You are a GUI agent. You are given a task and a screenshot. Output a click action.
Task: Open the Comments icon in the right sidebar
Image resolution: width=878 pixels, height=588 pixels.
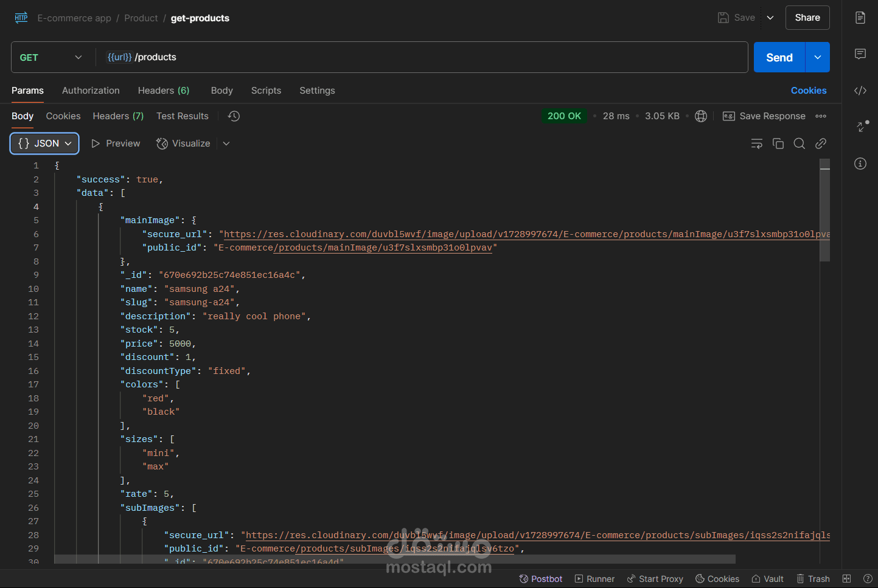tap(860, 54)
